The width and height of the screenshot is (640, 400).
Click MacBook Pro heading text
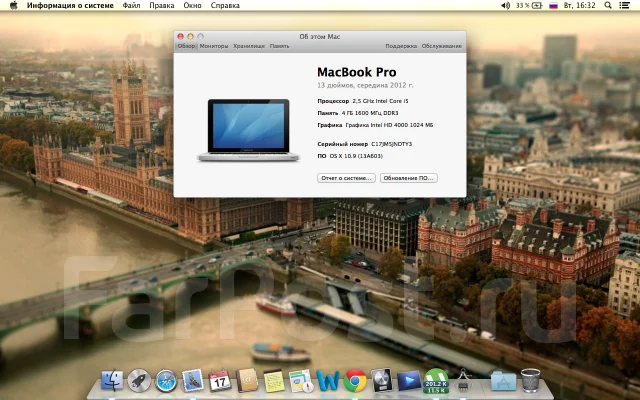(x=357, y=72)
